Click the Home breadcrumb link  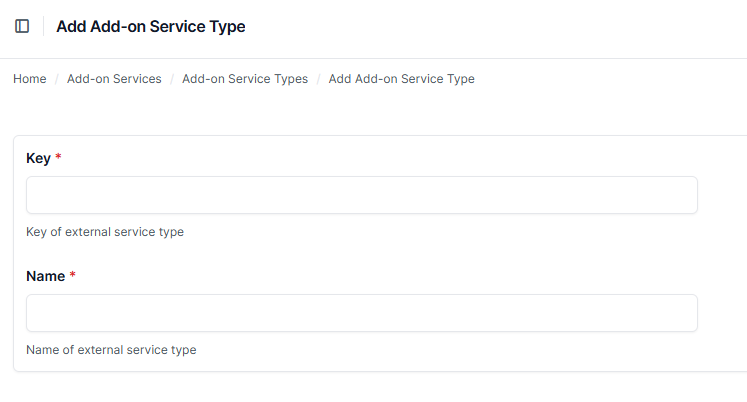pos(30,79)
